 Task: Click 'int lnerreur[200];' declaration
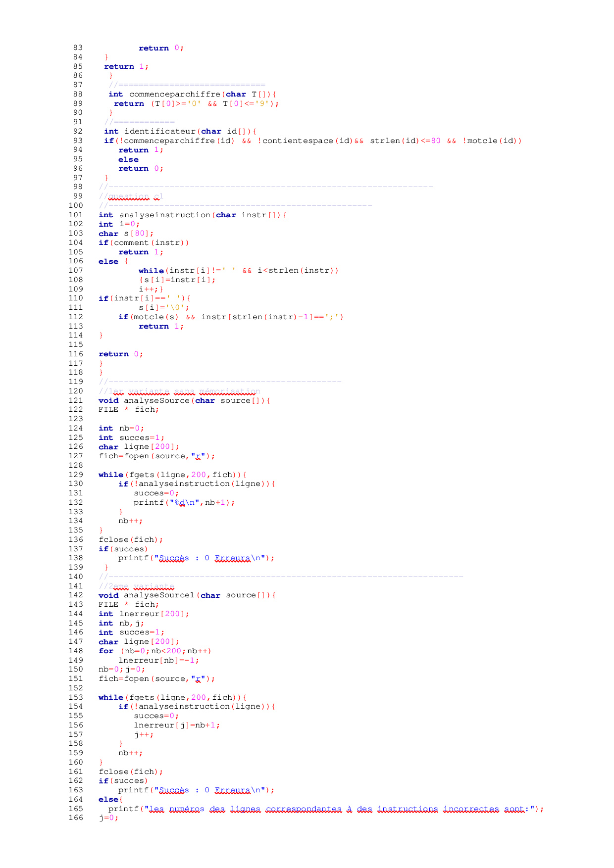pos(144,614)
